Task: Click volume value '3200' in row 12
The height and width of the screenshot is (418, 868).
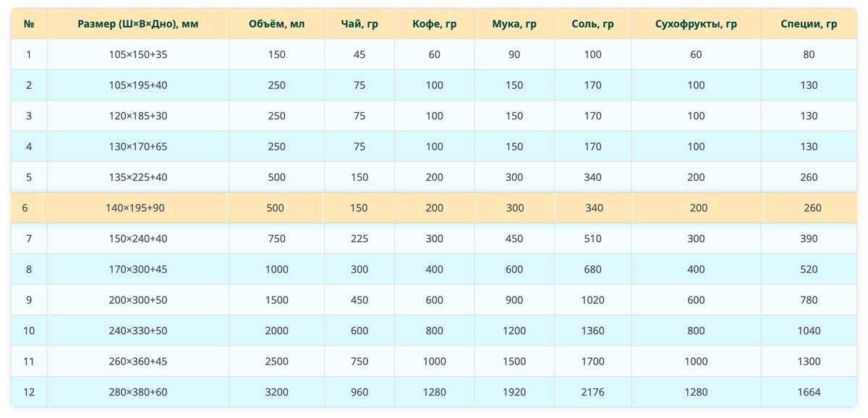Action: click(276, 392)
